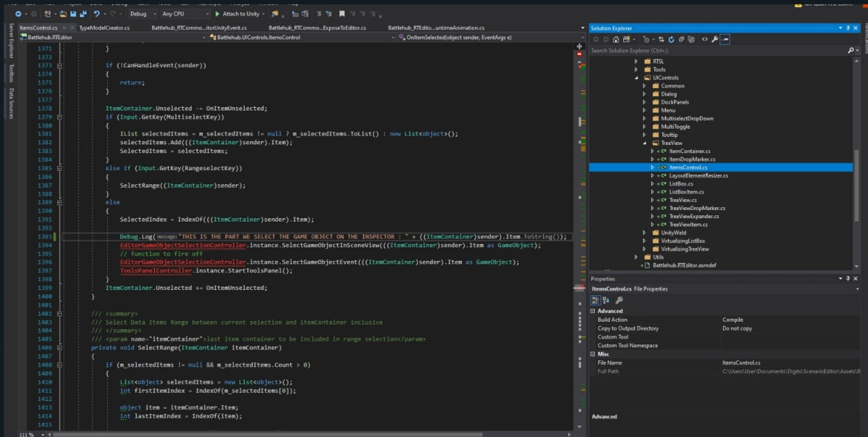Click the Save All icon in the toolbar

[x=84, y=14]
